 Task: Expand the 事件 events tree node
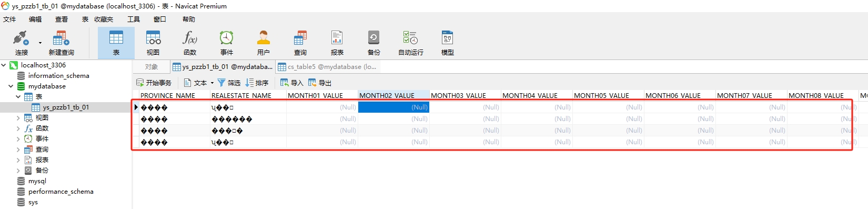(18, 139)
